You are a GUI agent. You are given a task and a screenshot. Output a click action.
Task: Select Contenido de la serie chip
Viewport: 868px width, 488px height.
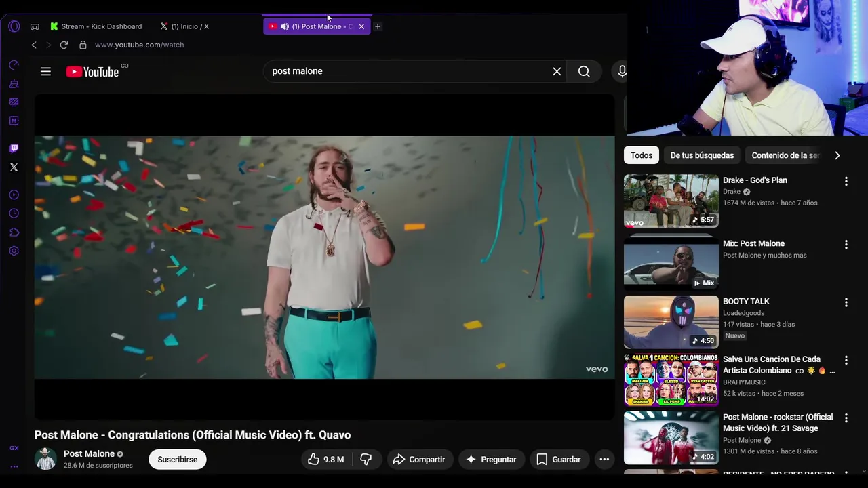[785, 155]
